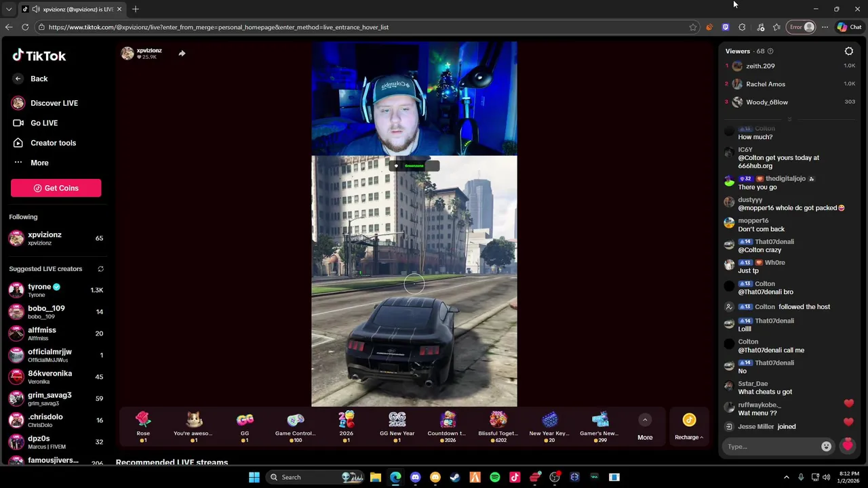868x488 pixels.
Task: Open .chrisdolo live stream
Action: [x=56, y=420]
